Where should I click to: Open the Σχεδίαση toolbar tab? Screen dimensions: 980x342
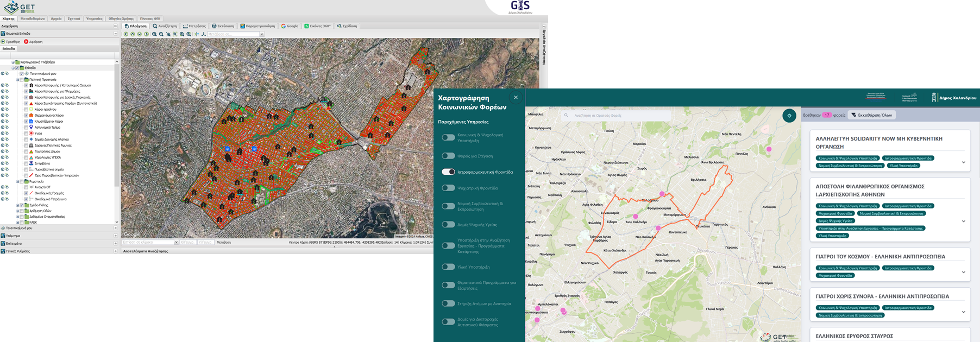347,26
